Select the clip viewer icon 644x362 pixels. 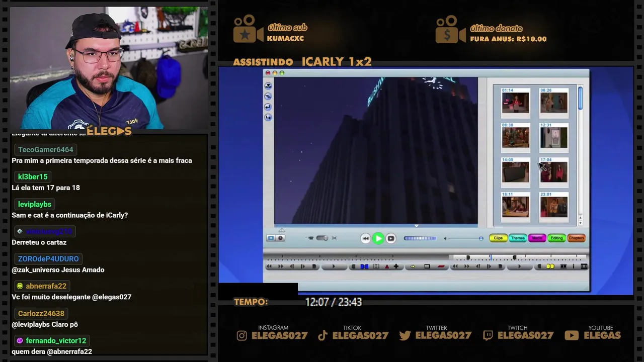pos(271,238)
